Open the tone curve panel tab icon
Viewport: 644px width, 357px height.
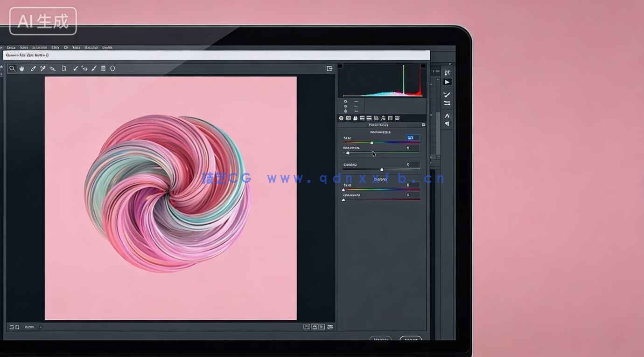click(x=348, y=118)
